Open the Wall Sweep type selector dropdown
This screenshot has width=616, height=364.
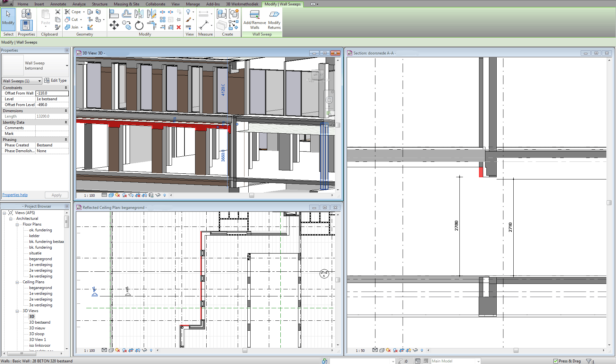coord(67,66)
